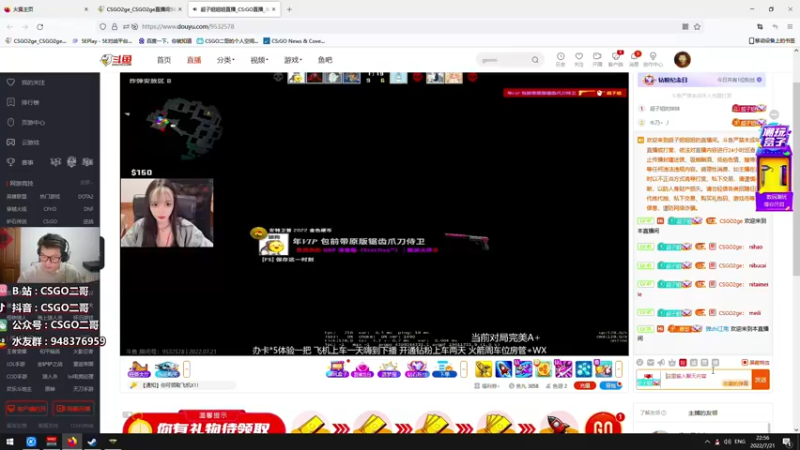Viewport: 800px width, 450px height.
Task: Click the blue 背包 button
Action: (610, 386)
